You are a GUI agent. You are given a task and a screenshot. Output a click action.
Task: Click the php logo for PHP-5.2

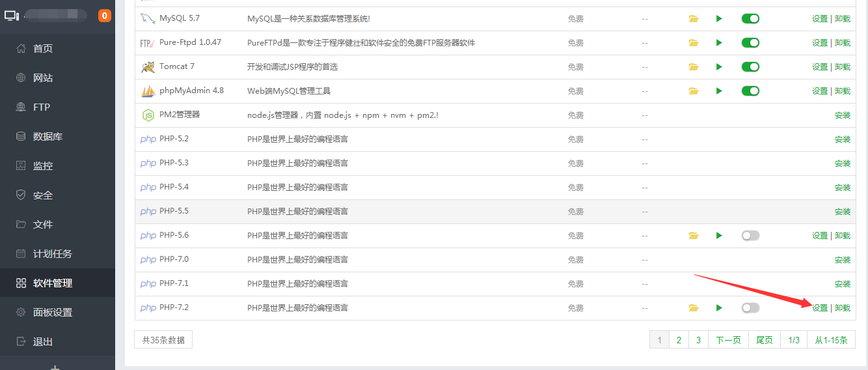pos(148,139)
